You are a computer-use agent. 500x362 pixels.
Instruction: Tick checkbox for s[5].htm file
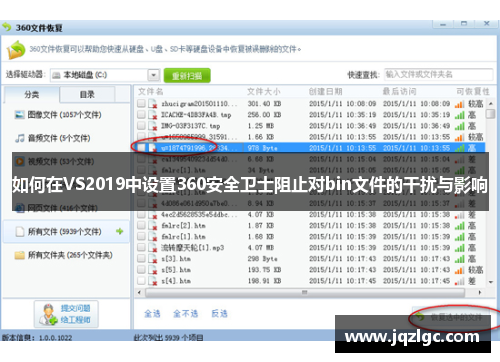pos(141,269)
